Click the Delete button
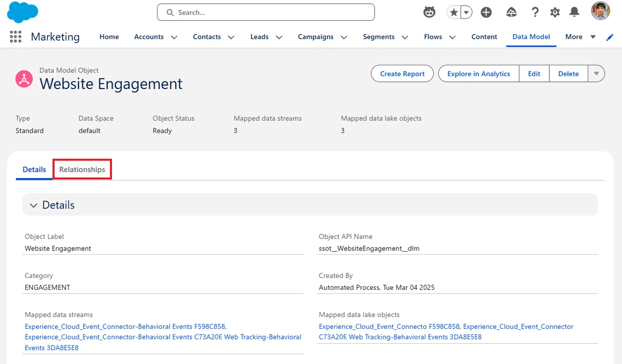622x364 pixels. point(569,74)
